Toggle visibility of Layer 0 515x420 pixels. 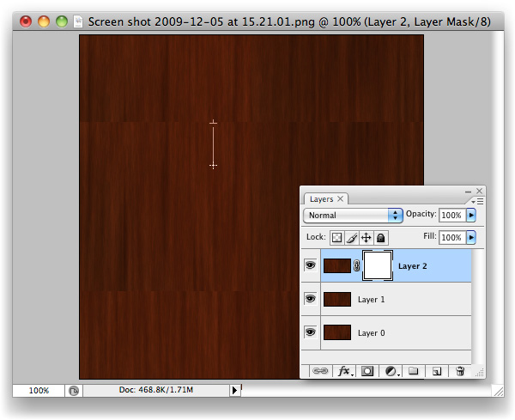pyautogui.click(x=310, y=332)
